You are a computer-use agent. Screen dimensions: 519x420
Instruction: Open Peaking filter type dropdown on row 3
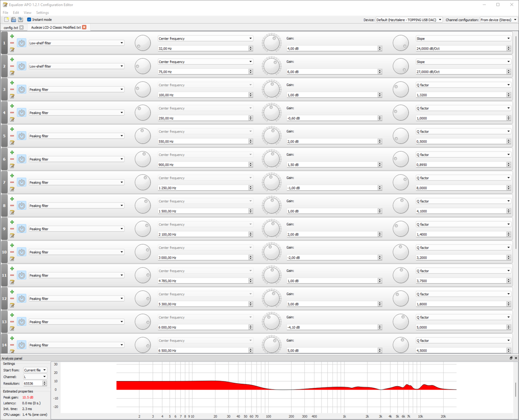pos(76,89)
